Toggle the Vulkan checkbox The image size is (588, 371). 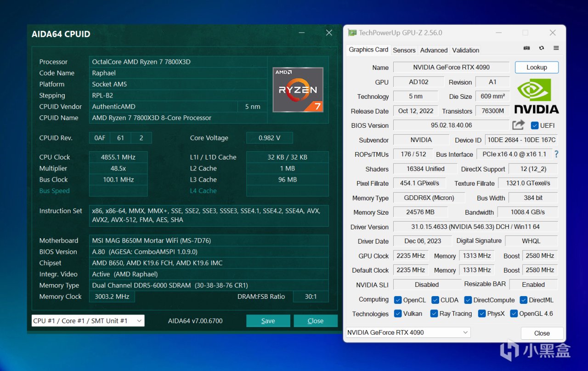(x=398, y=314)
